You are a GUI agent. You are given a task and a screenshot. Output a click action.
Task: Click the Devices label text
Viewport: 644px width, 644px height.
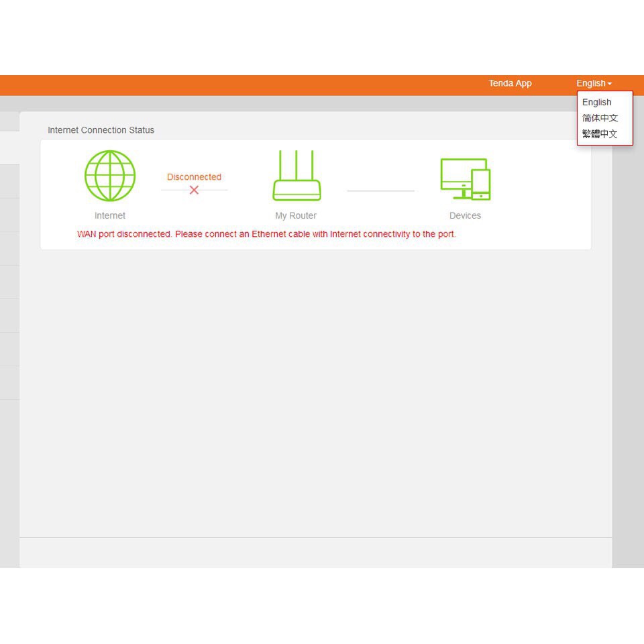click(x=465, y=215)
